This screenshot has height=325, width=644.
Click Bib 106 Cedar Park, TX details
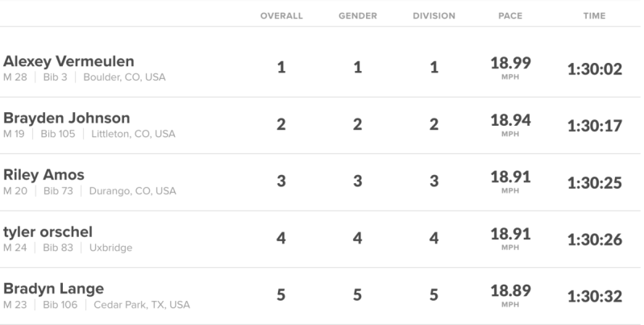tap(97, 305)
